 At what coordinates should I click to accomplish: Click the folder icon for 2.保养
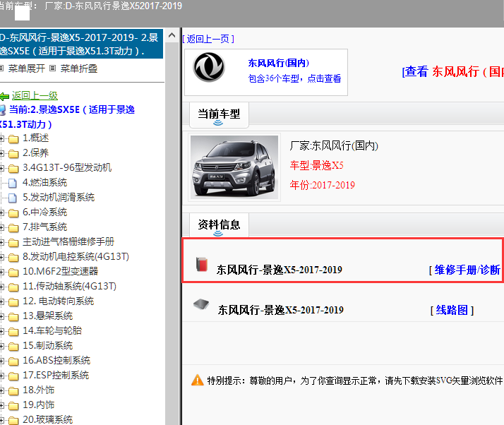point(13,154)
